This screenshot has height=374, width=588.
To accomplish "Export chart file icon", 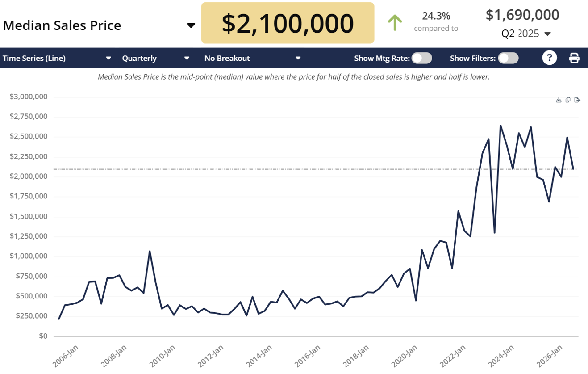I will (577, 100).
